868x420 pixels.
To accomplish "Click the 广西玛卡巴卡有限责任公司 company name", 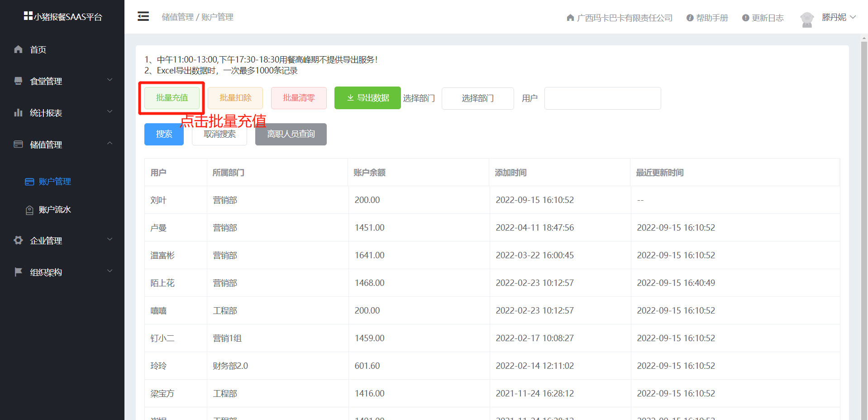I will (x=625, y=18).
